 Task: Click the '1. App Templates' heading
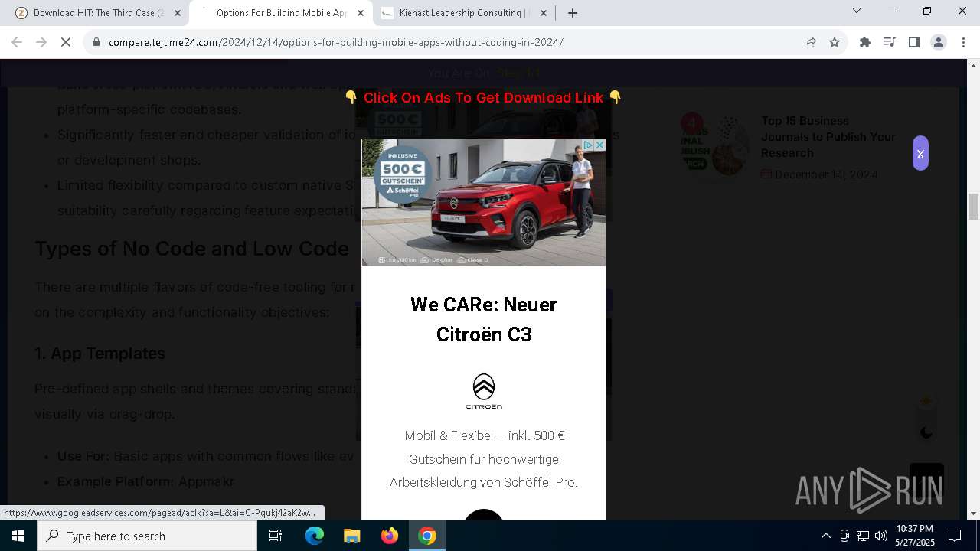pos(100,354)
